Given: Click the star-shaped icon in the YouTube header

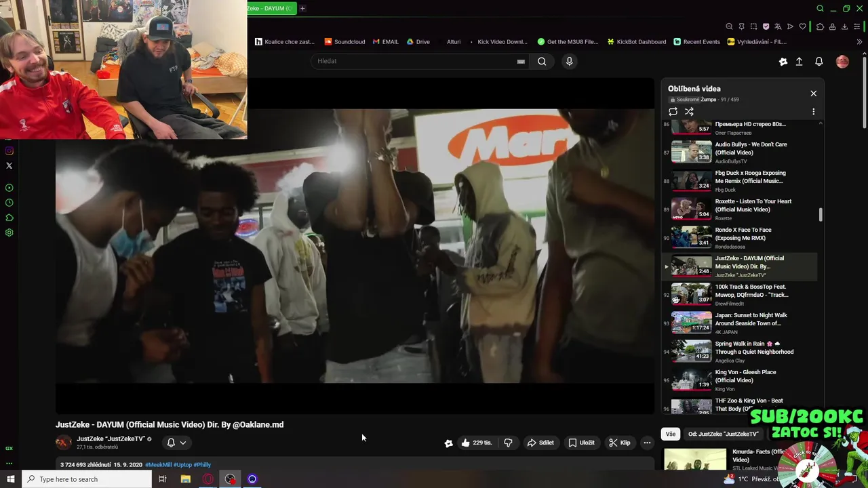Looking at the screenshot, I should 783,61.
